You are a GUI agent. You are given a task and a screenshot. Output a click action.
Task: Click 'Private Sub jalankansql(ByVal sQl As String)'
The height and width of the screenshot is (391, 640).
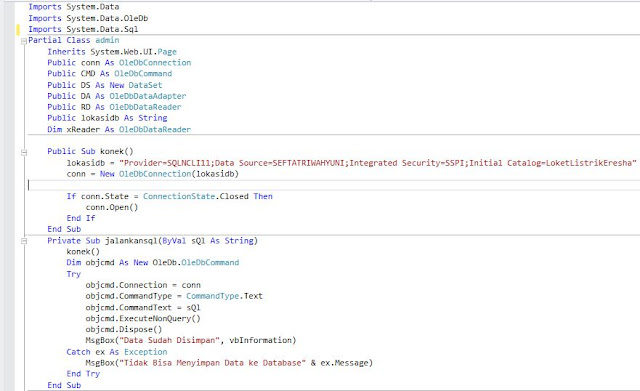(153, 241)
